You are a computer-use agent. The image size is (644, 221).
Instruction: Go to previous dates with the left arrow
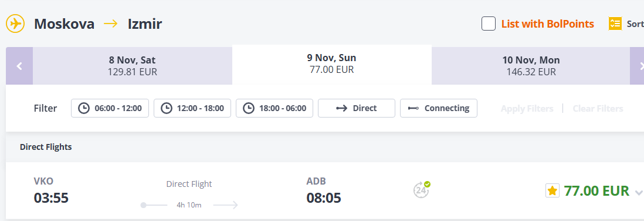[19, 66]
